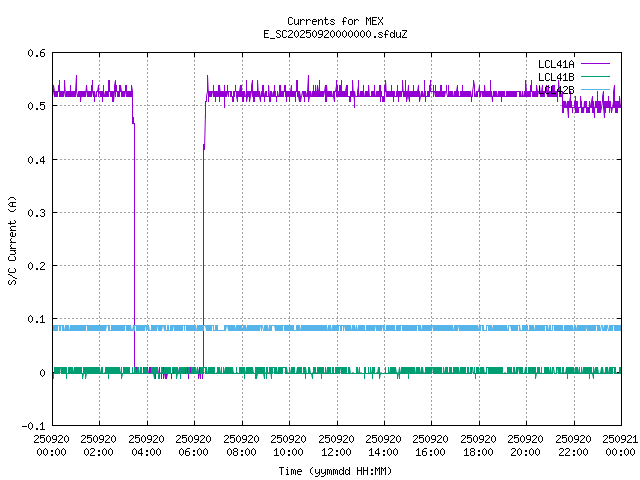Click the 250920 12:00 time tick label
The image size is (640, 480).
pos(336,445)
